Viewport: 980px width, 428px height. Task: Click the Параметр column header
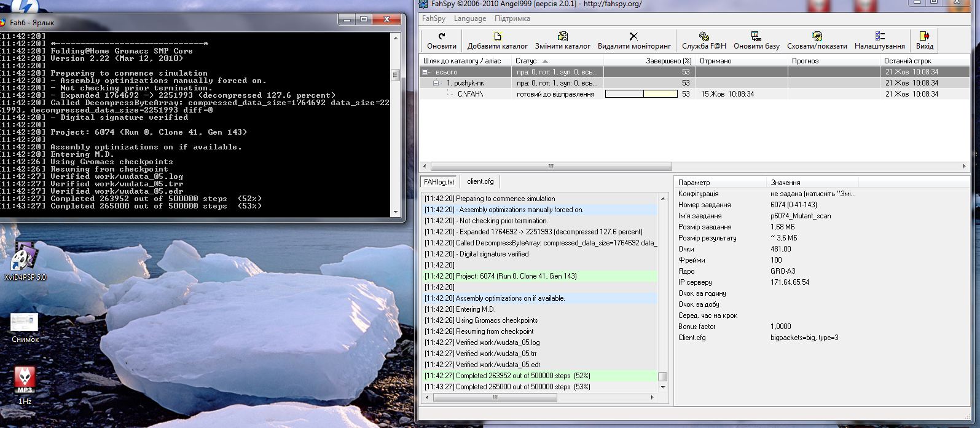721,183
